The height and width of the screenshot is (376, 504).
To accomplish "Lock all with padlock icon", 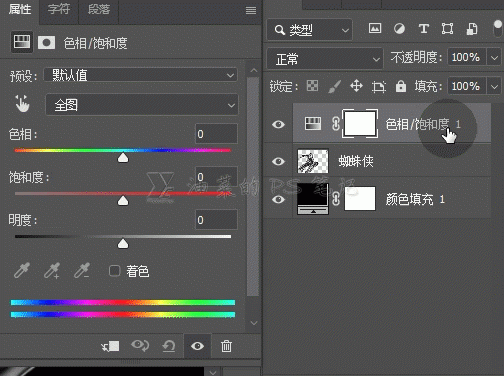I will (401, 86).
